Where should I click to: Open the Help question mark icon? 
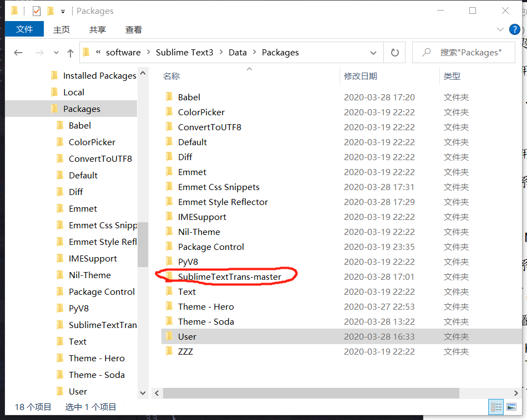[515, 29]
